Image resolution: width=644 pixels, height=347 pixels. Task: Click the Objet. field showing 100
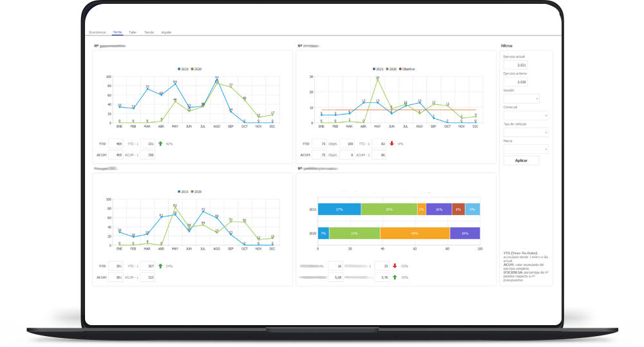347,144
